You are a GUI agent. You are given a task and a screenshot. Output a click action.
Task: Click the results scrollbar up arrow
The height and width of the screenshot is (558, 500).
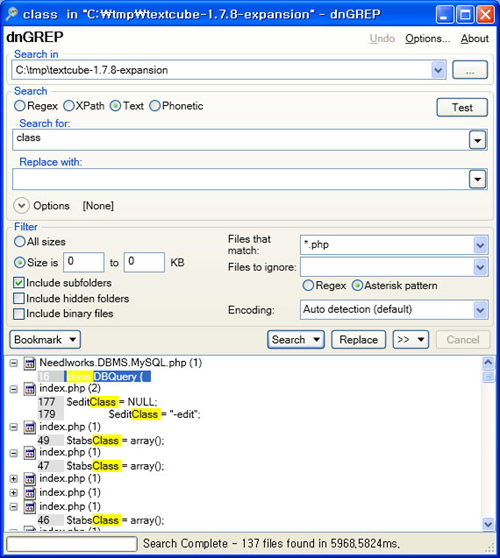[x=488, y=363]
